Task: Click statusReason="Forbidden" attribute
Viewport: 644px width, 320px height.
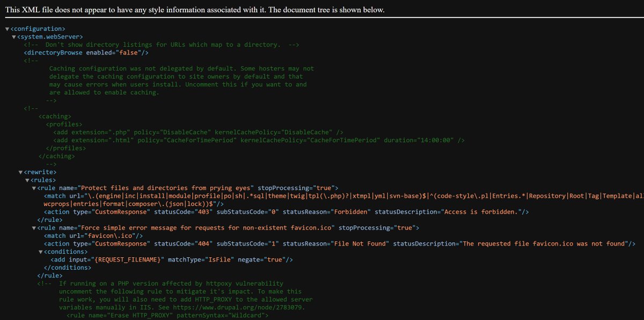Action: pyautogui.click(x=326, y=212)
